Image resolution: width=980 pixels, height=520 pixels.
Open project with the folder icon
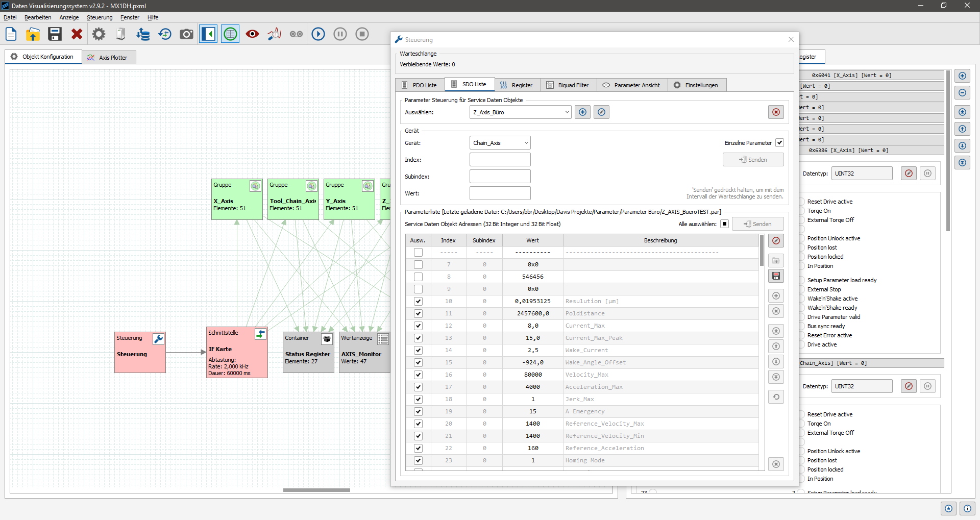click(x=33, y=34)
